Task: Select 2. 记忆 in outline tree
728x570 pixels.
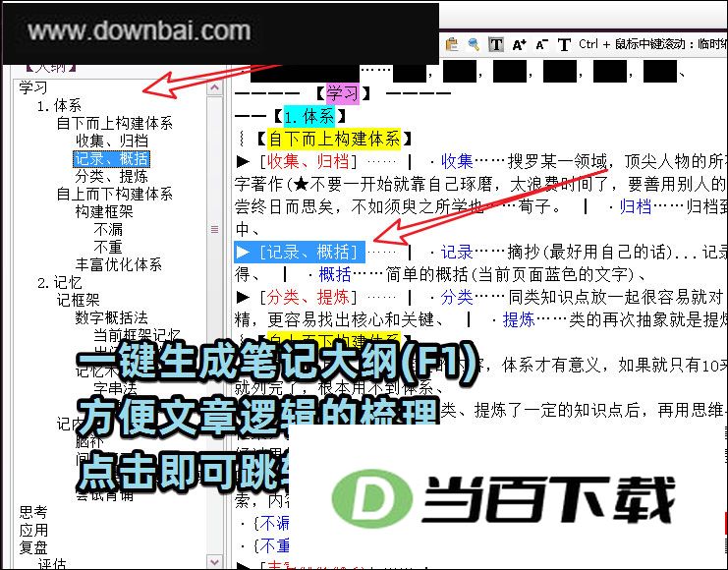Action: pos(59,282)
